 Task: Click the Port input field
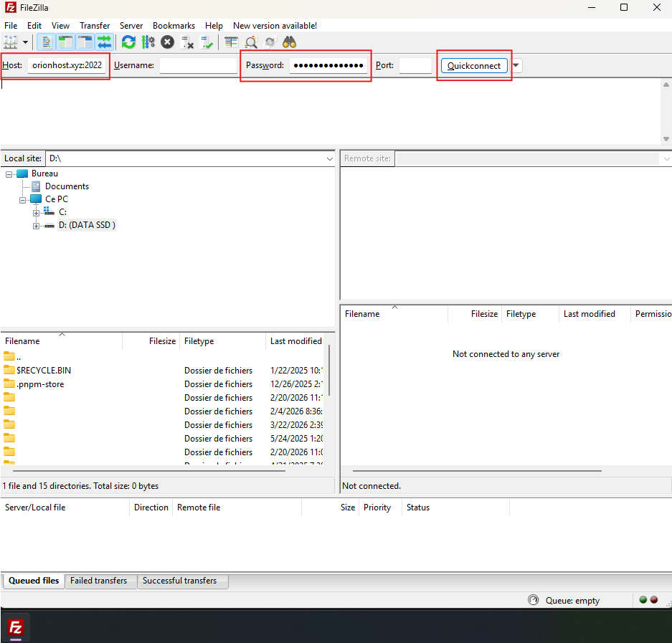(x=415, y=65)
